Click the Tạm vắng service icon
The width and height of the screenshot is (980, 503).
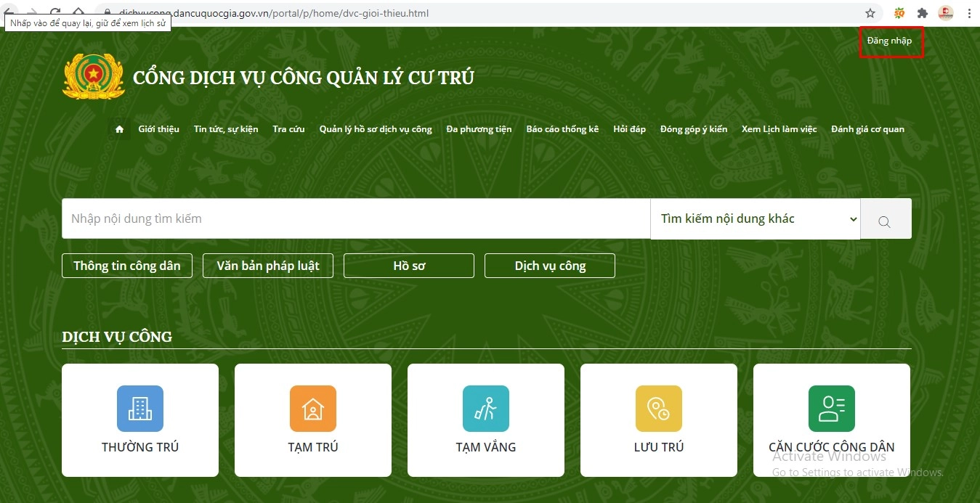click(x=485, y=409)
